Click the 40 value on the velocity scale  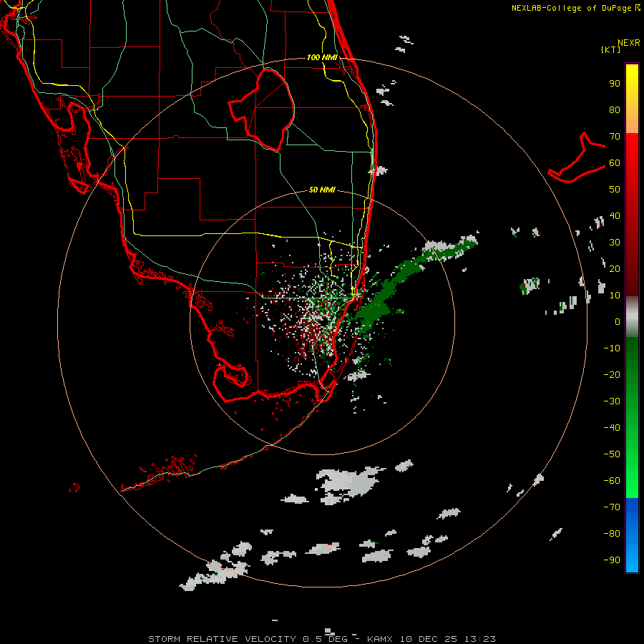615,215
